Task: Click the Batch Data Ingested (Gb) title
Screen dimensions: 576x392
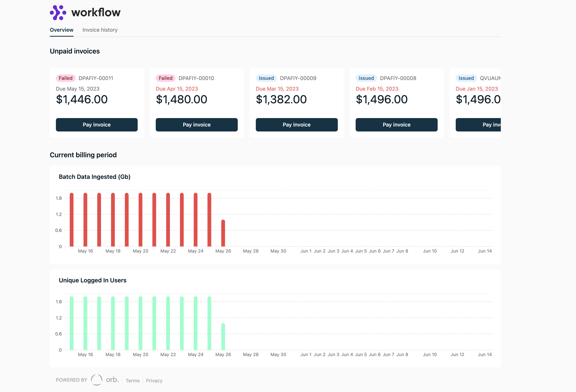Action: [95, 177]
